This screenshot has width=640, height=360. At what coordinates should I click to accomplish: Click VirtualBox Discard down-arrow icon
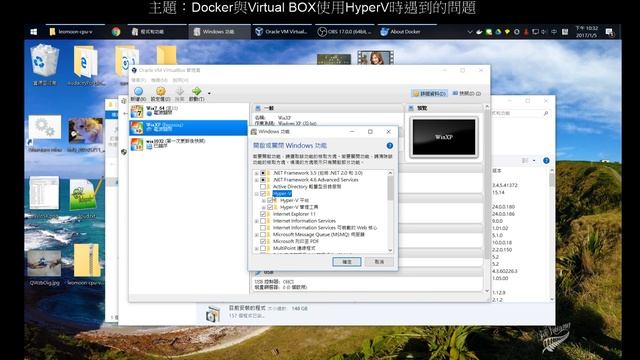(x=180, y=91)
